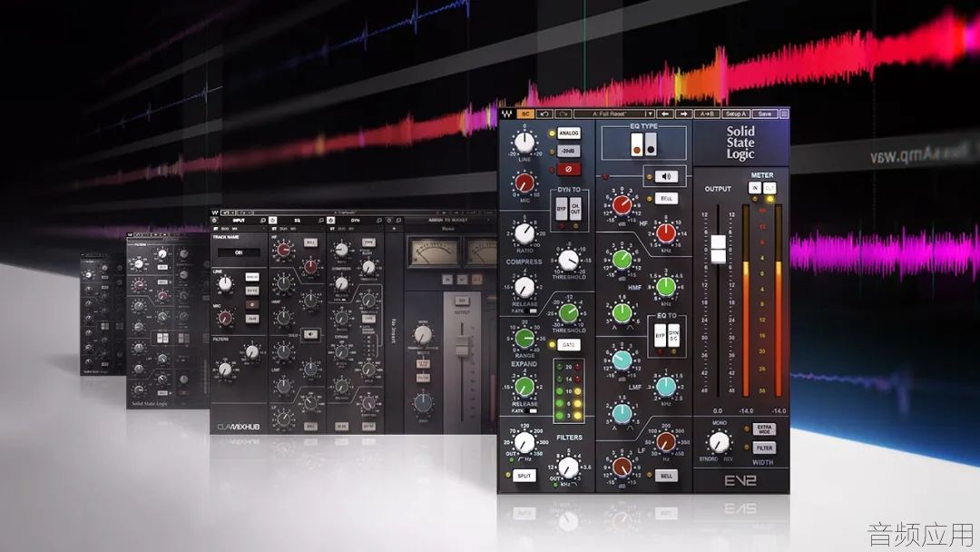The image size is (980, 552).
Task: Click the teal LMF dB gain knob
Action: coord(622,360)
